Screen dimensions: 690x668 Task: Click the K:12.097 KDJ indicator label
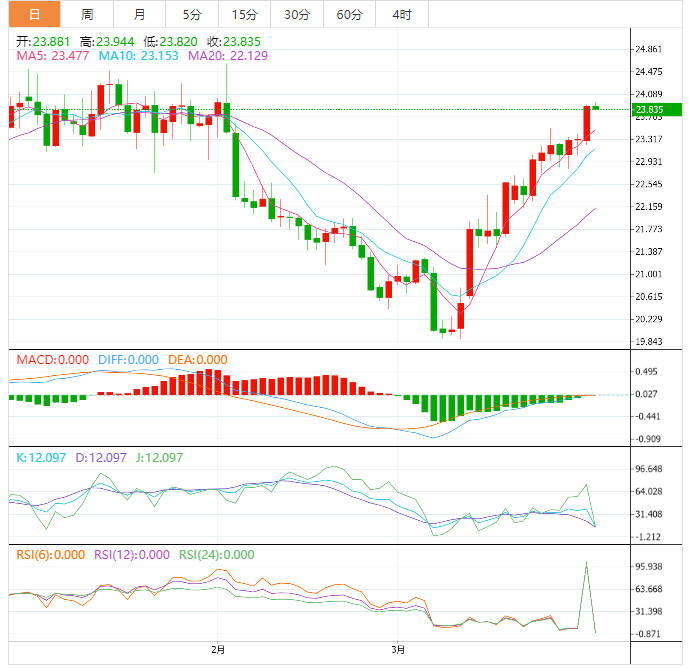(40, 457)
